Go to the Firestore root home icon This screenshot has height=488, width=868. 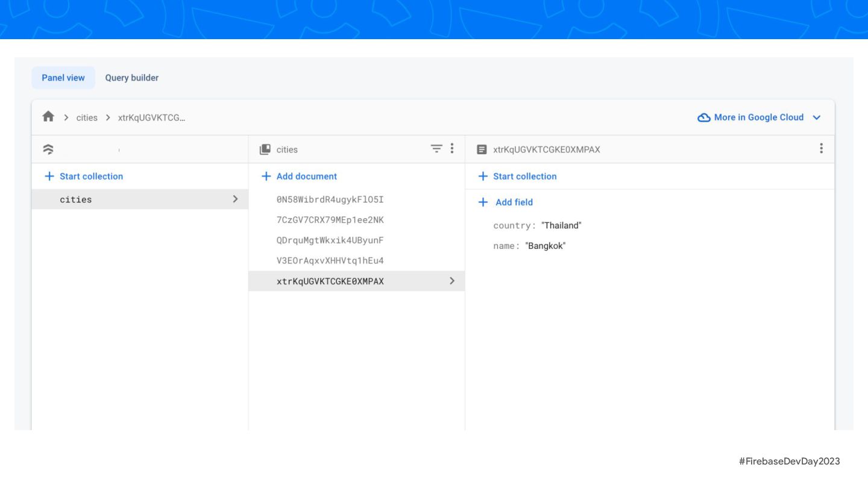48,117
